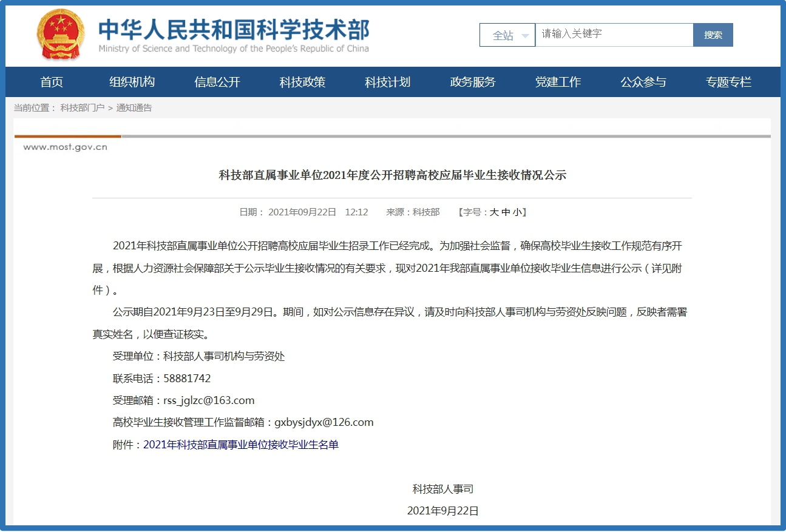786x532 pixels.
Task: Navigate to 科技计划 section
Action: (387, 82)
